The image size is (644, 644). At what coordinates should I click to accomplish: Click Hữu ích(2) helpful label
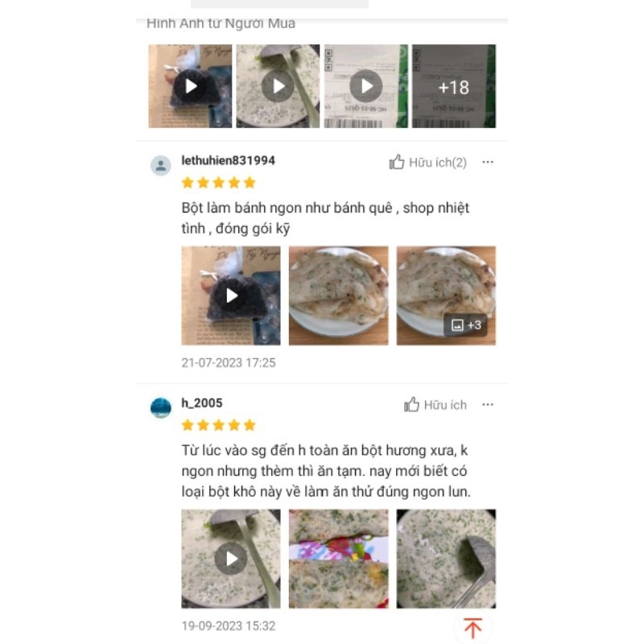tap(438, 163)
